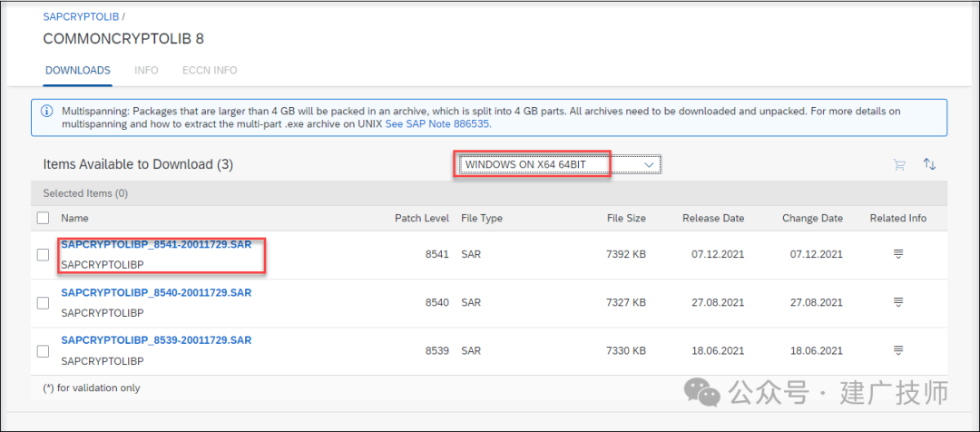Switch to the INFO tab
Viewport: 980px width, 432px height.
coord(146,70)
